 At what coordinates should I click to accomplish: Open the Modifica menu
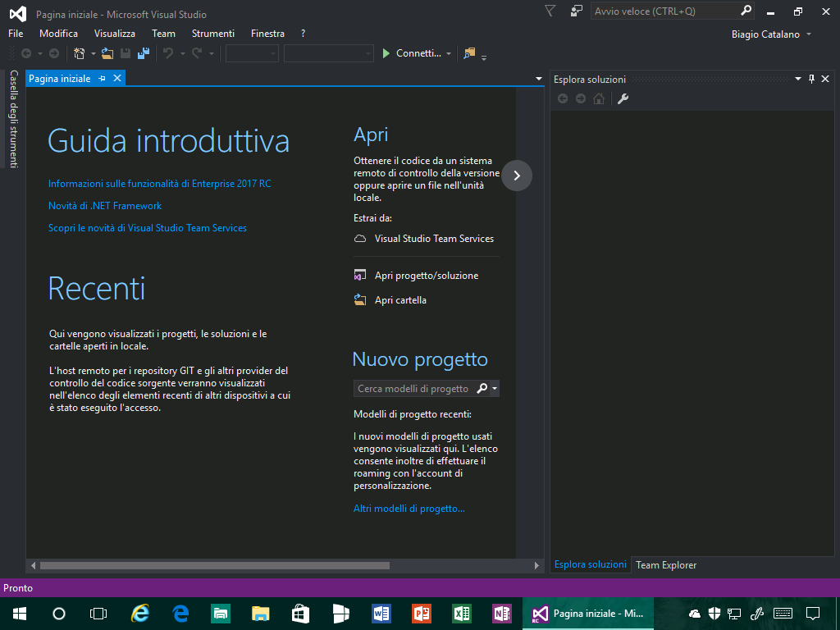point(58,33)
